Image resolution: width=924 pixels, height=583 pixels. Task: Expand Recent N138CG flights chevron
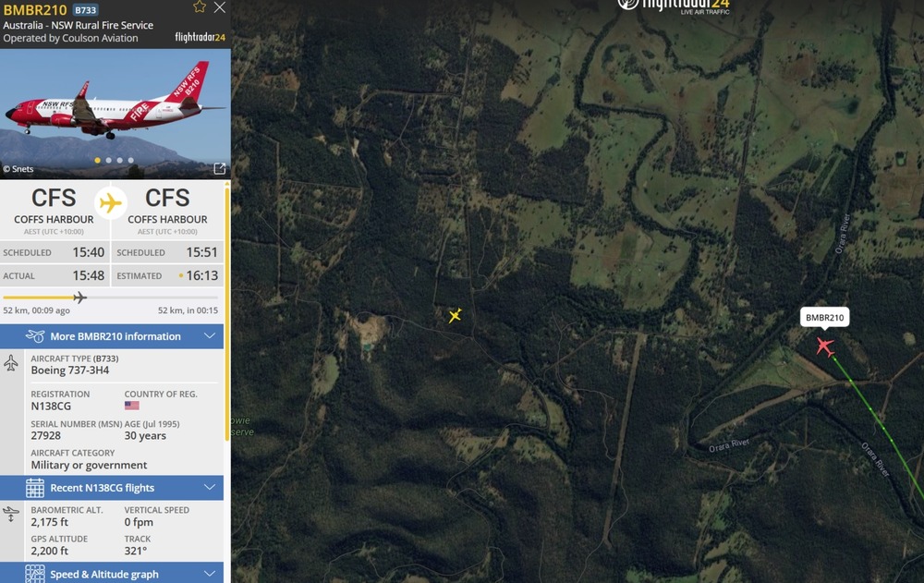point(210,488)
